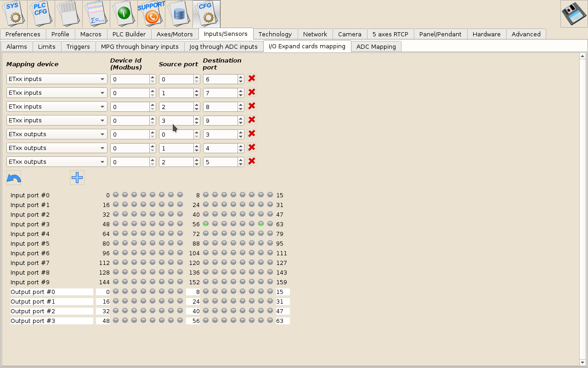The height and width of the screenshot is (368, 588).
Task: Open the ETxx outputs dropdown for destination port 5
Action: pyautogui.click(x=57, y=162)
